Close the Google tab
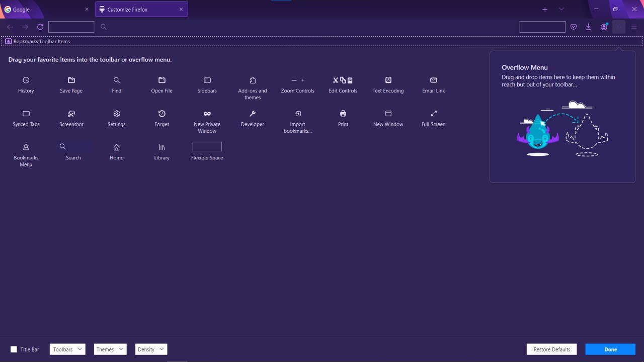The image size is (644, 362). [x=87, y=10]
